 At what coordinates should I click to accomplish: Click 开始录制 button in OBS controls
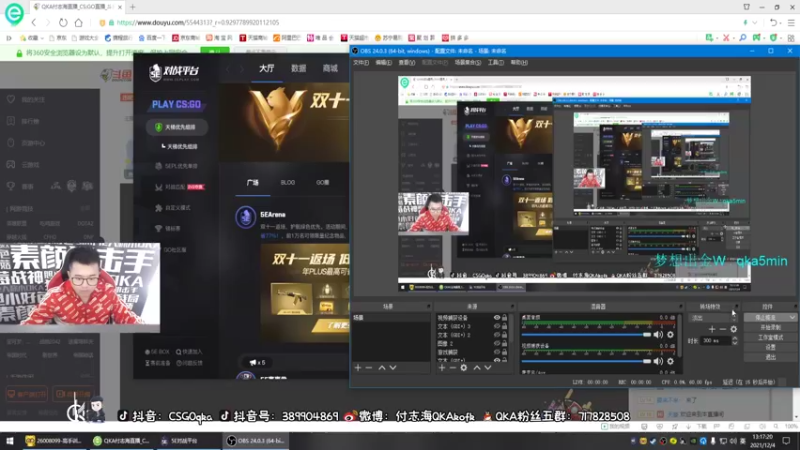[770, 327]
